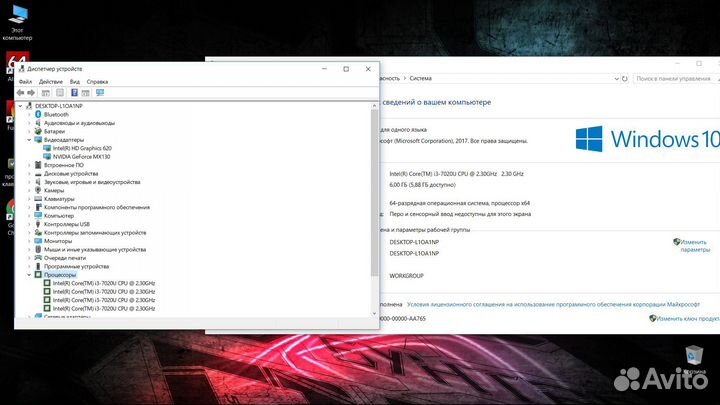Open the Microsoft license terms link
Viewport: 720px width, 405px height.
coord(553,304)
